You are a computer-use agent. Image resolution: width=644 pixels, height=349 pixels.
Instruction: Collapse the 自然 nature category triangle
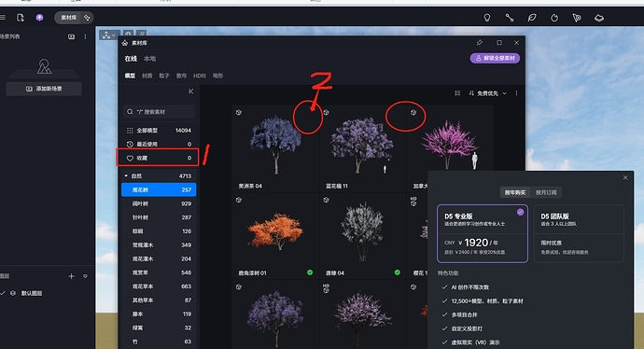pyautogui.click(x=126, y=175)
